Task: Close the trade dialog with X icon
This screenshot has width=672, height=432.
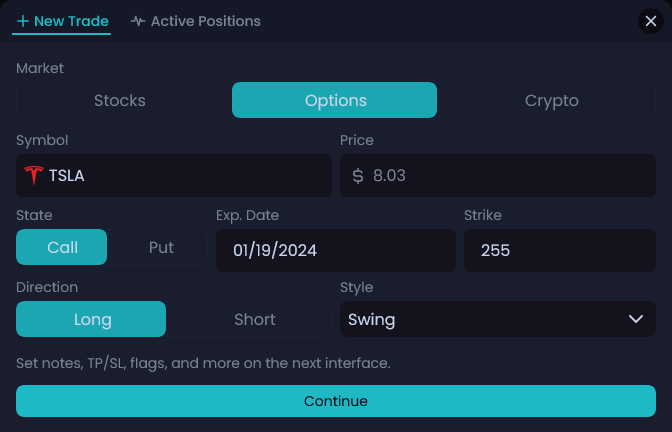Action: (x=651, y=21)
